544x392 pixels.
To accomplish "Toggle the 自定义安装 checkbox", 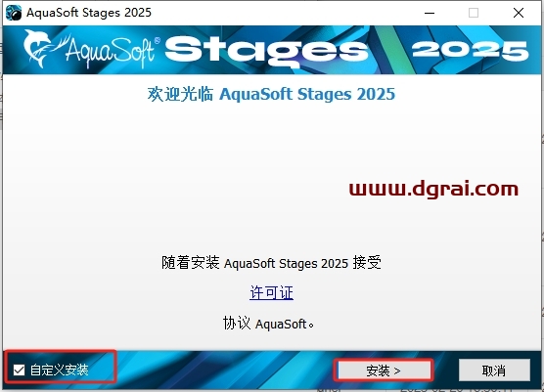I will click(20, 370).
